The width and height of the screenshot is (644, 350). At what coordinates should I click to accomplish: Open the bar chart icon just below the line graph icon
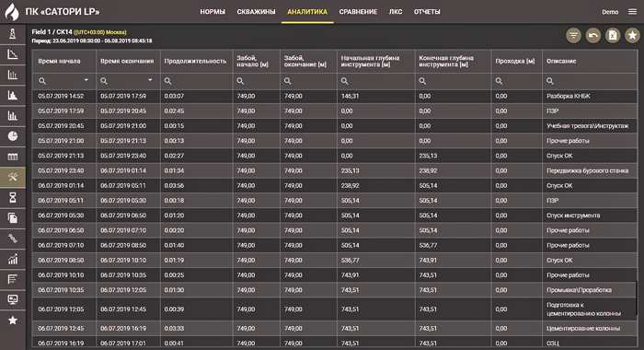pyautogui.click(x=13, y=75)
